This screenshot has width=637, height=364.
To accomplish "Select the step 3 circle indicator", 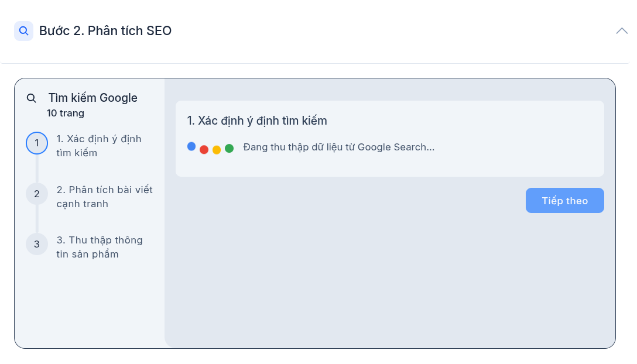I will pyautogui.click(x=37, y=244).
